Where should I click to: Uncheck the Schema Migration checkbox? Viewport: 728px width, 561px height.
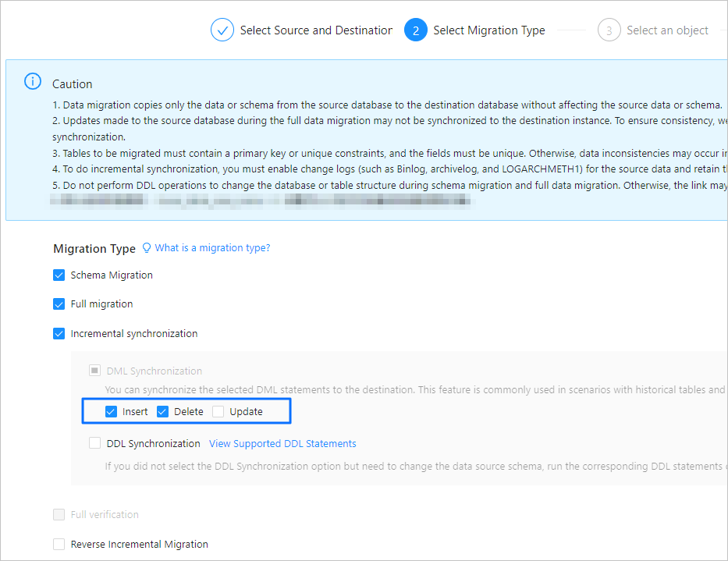pyautogui.click(x=59, y=275)
